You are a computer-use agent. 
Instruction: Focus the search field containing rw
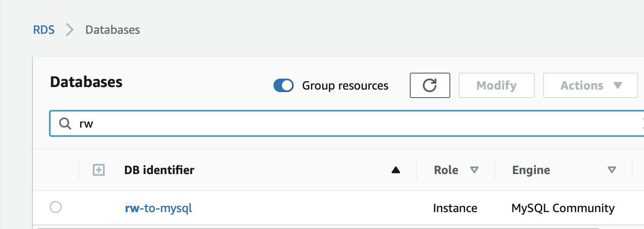[347, 124]
